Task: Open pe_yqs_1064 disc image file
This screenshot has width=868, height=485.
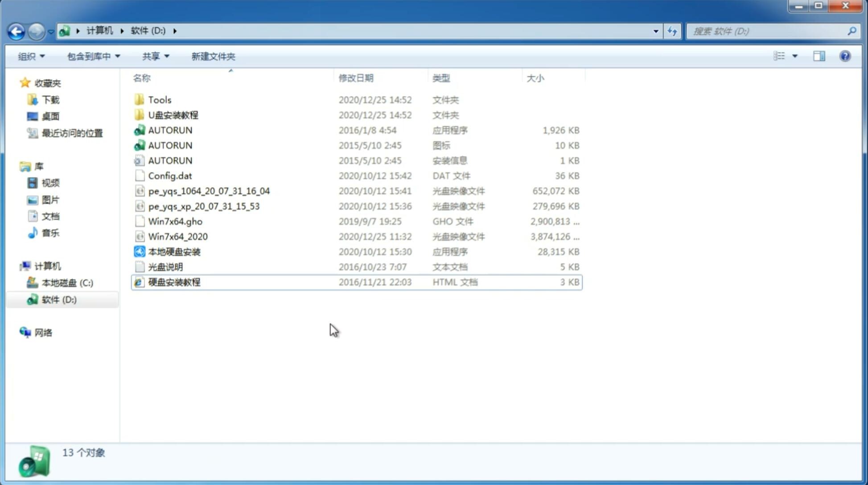Action: [209, 191]
